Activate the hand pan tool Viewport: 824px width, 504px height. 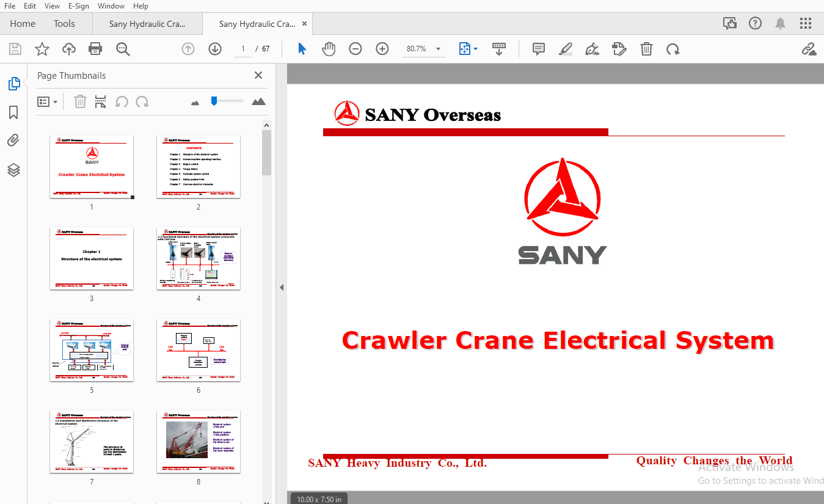[329, 49]
